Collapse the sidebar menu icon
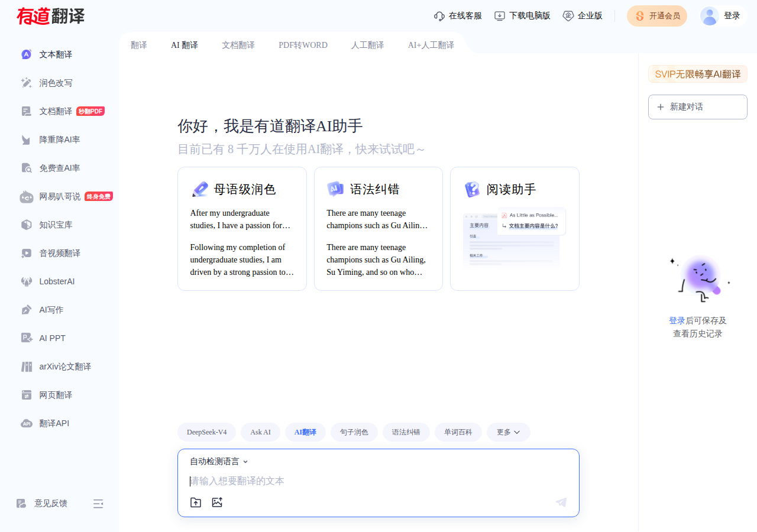This screenshot has height=532, width=757. click(x=98, y=504)
